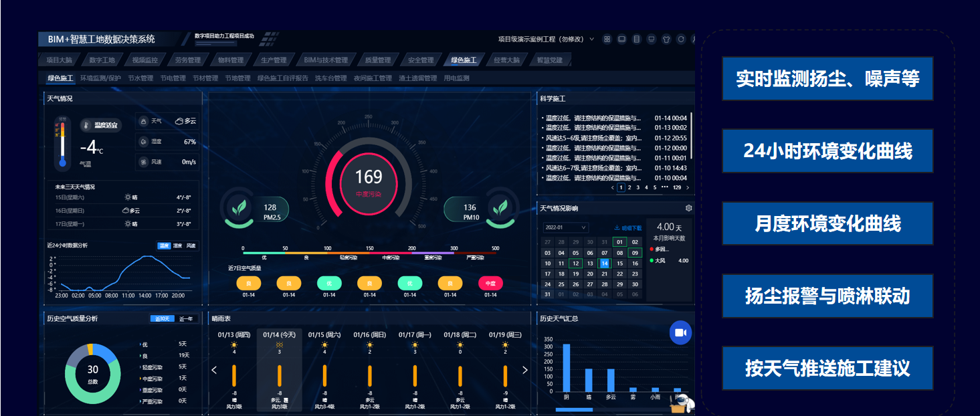Click the robot assistant icon at bottom right
The height and width of the screenshot is (416, 980).
point(682,401)
